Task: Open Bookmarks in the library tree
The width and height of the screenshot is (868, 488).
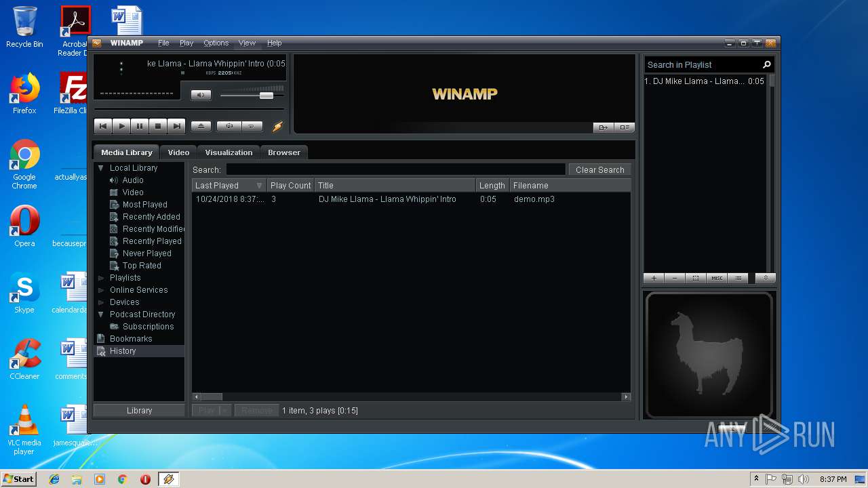Action: click(131, 339)
